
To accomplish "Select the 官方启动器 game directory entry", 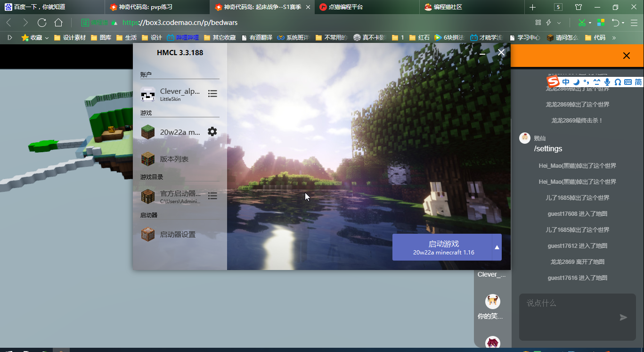I will click(180, 193).
